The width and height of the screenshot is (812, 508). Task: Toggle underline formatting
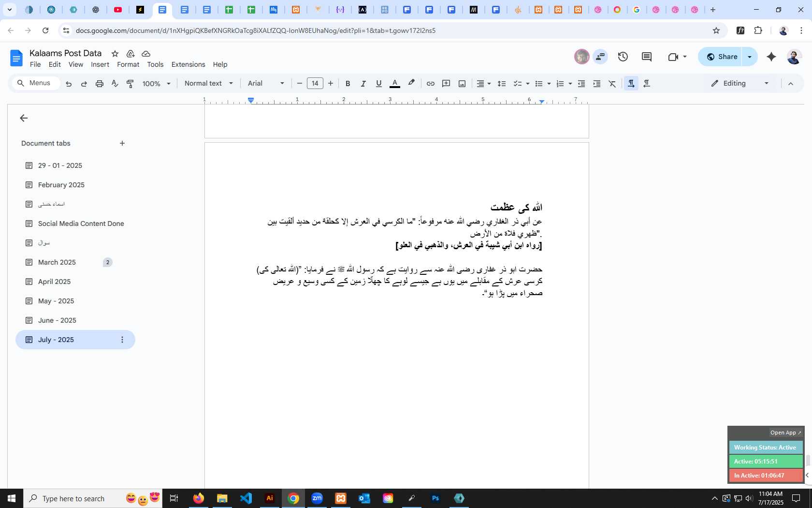379,84
